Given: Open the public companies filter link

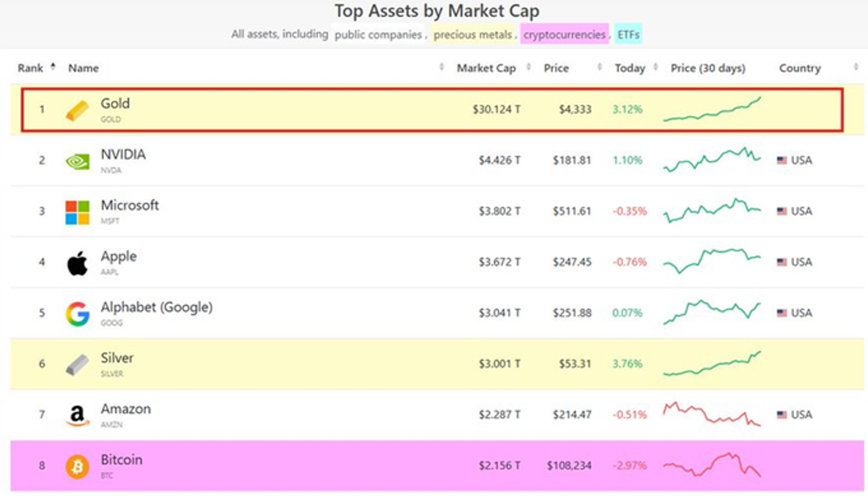Looking at the screenshot, I should [x=380, y=35].
